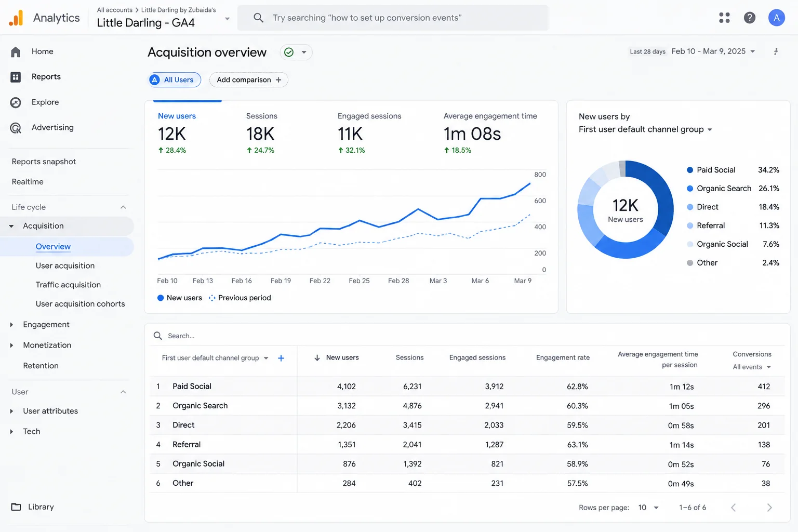Click the Google Analytics logo
The height and width of the screenshot is (532, 798).
(x=16, y=18)
